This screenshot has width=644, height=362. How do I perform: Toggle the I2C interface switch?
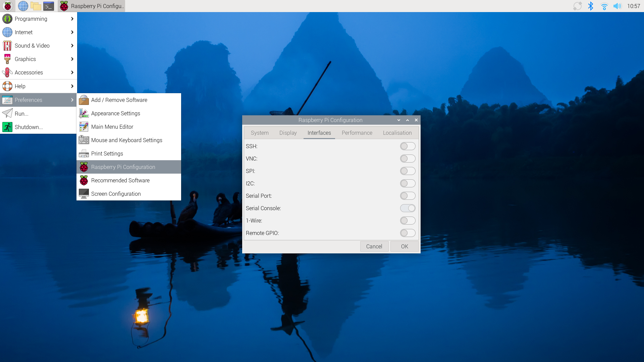[408, 183]
